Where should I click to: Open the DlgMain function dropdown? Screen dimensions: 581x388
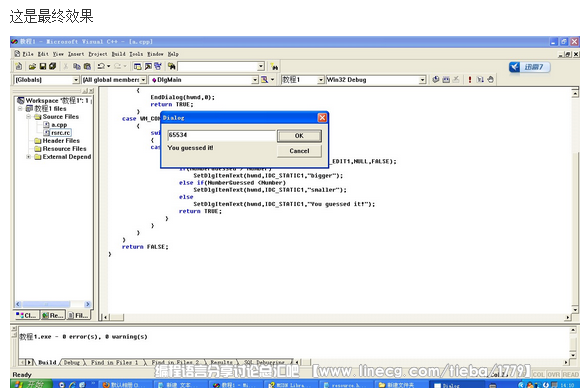coord(255,80)
